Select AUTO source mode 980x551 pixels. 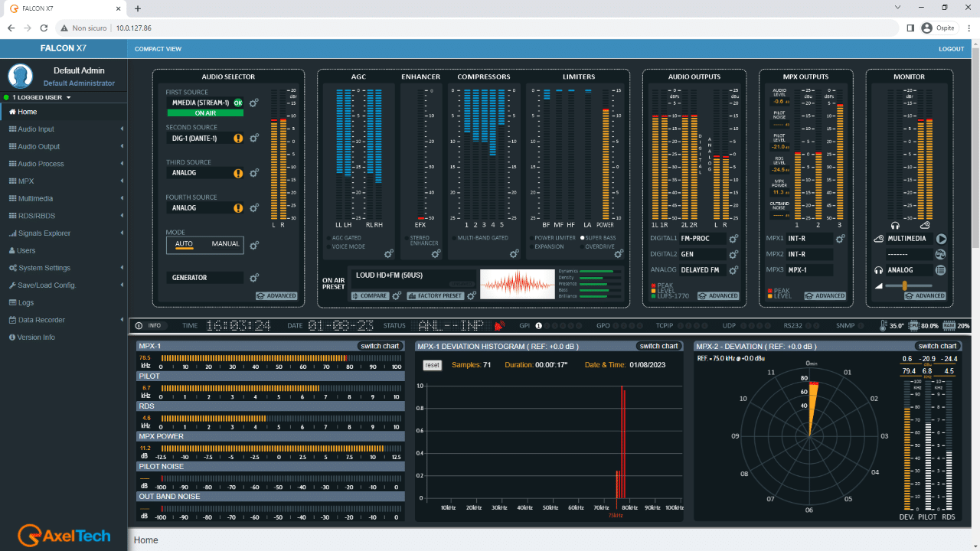(184, 244)
